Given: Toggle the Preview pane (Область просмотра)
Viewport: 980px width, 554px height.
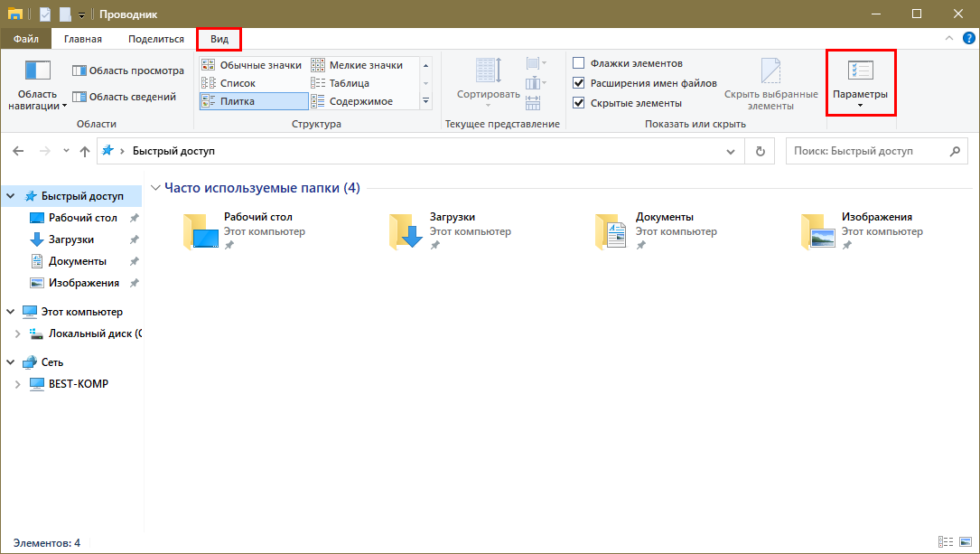Looking at the screenshot, I should (127, 70).
